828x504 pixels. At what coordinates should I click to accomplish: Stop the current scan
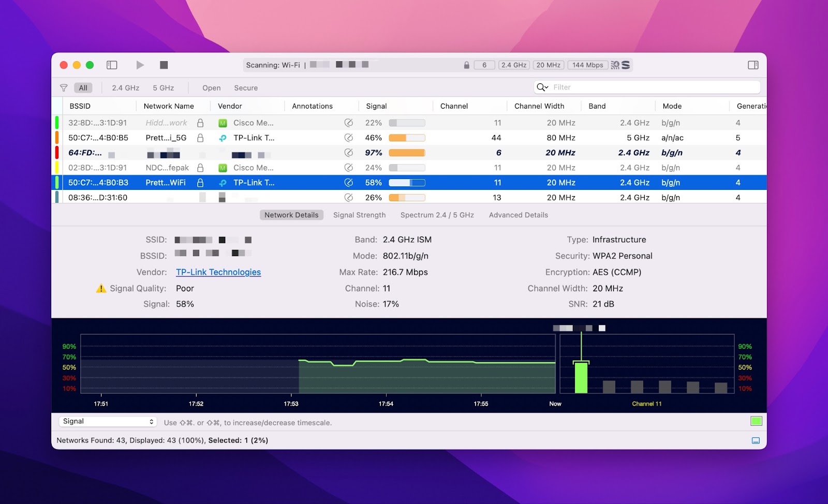tap(164, 65)
